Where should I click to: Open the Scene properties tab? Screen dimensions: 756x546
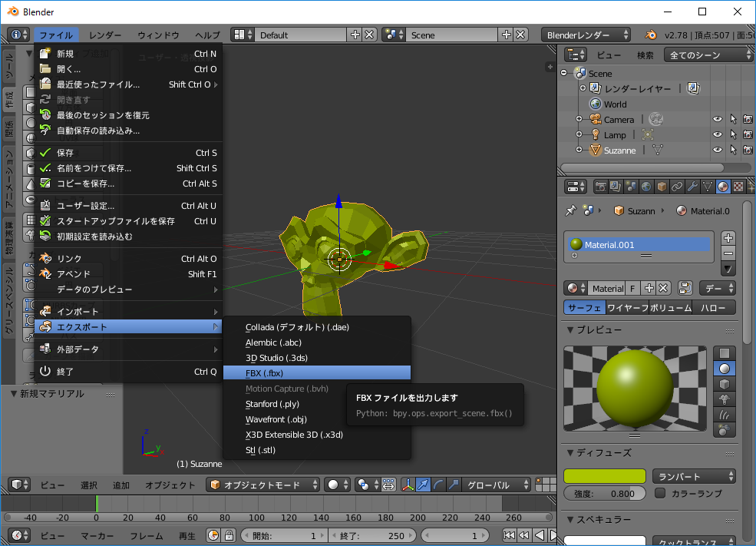tap(631, 187)
